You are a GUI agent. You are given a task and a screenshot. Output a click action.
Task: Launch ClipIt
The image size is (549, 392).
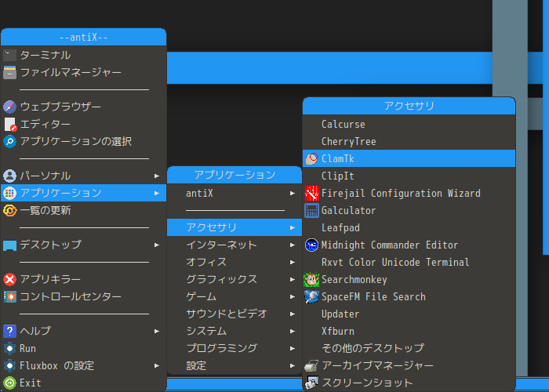click(x=409, y=176)
